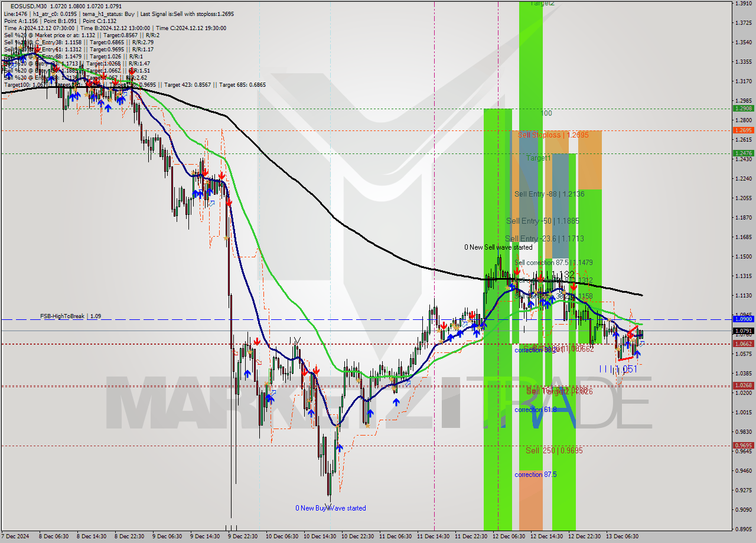756x543 pixels.
Task: Select the Sell Entry -88 | 1.2136 label
Action: [x=549, y=194]
